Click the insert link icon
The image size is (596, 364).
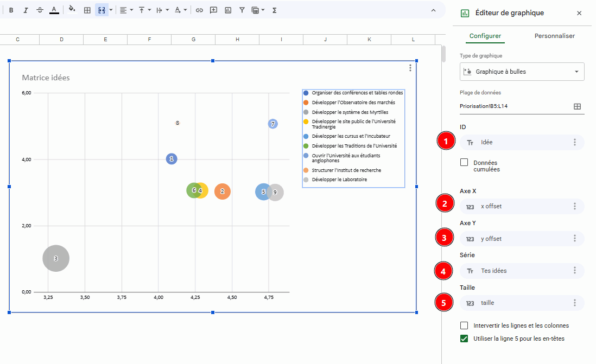(x=199, y=10)
